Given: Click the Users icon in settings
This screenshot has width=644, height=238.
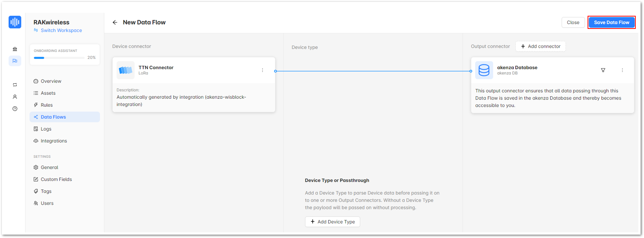Looking at the screenshot, I should point(36,203).
